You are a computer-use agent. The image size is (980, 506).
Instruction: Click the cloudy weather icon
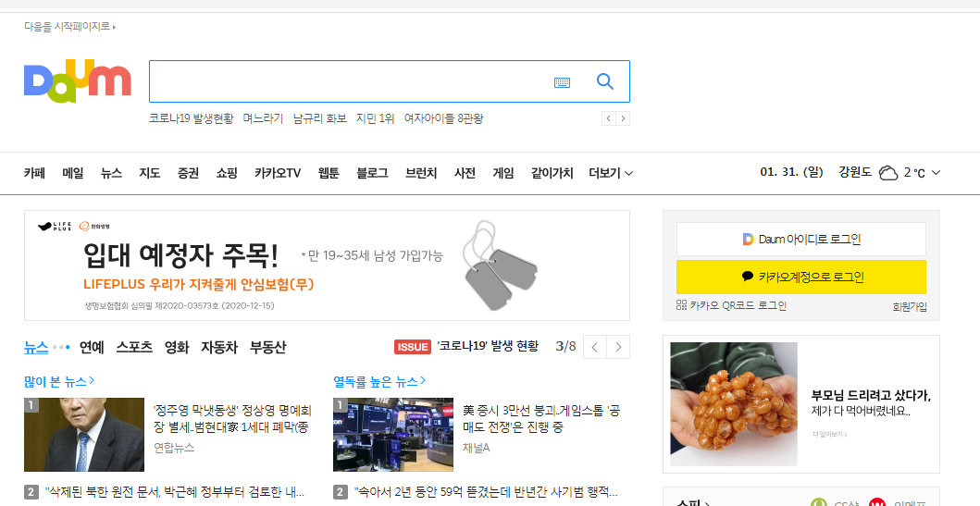[x=888, y=173]
